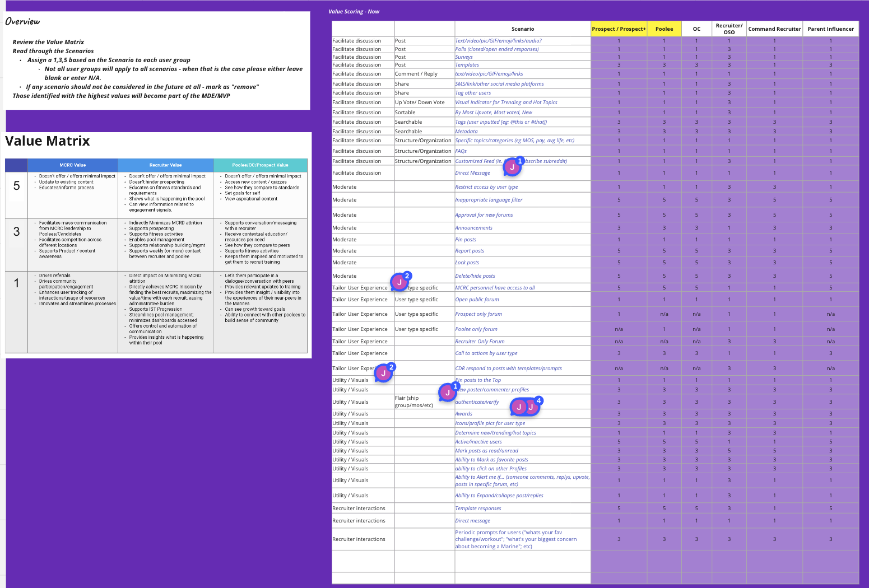The height and width of the screenshot is (588, 869).
Task: Click the Recruiter/ OSO column header
Action: [x=729, y=29]
